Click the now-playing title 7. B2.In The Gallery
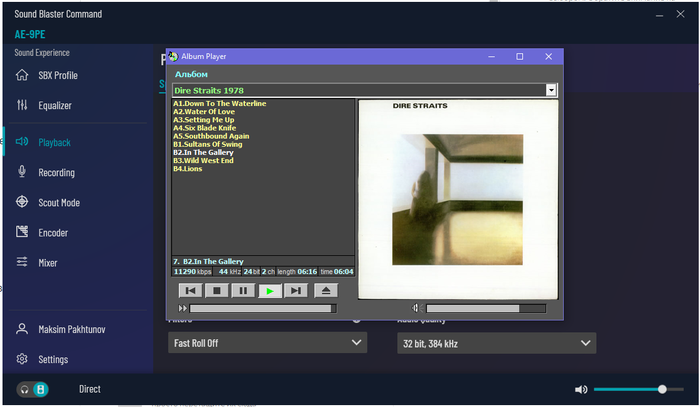The height and width of the screenshot is (407, 700). (x=208, y=262)
